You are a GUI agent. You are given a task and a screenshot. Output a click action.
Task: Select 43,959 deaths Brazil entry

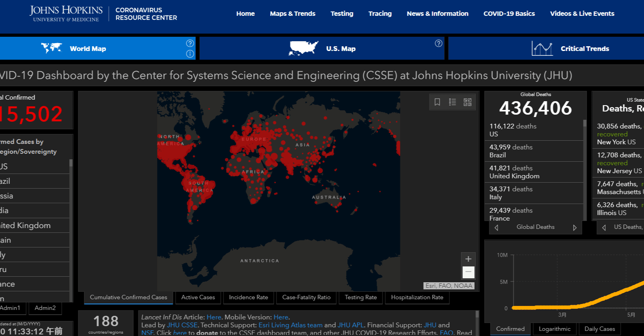[x=534, y=151]
